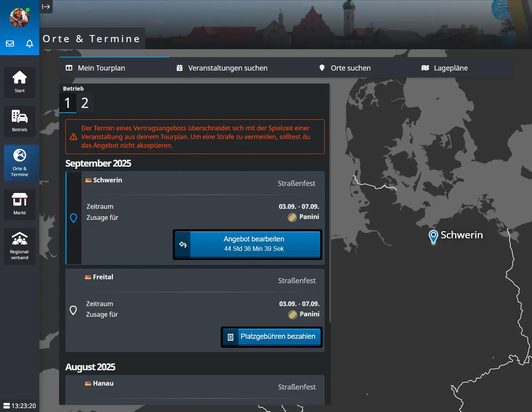Open Markt stall icon
The image size is (532, 412).
tap(20, 204)
